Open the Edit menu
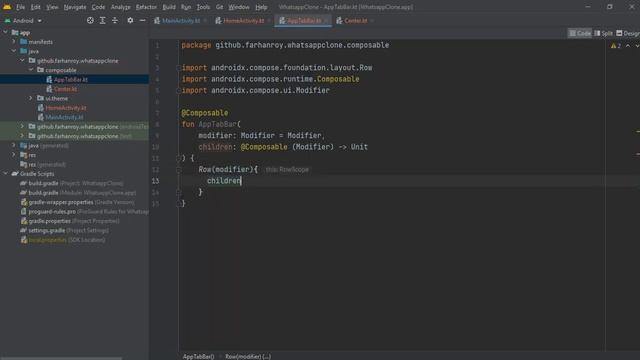640x360 pixels. coord(36,7)
